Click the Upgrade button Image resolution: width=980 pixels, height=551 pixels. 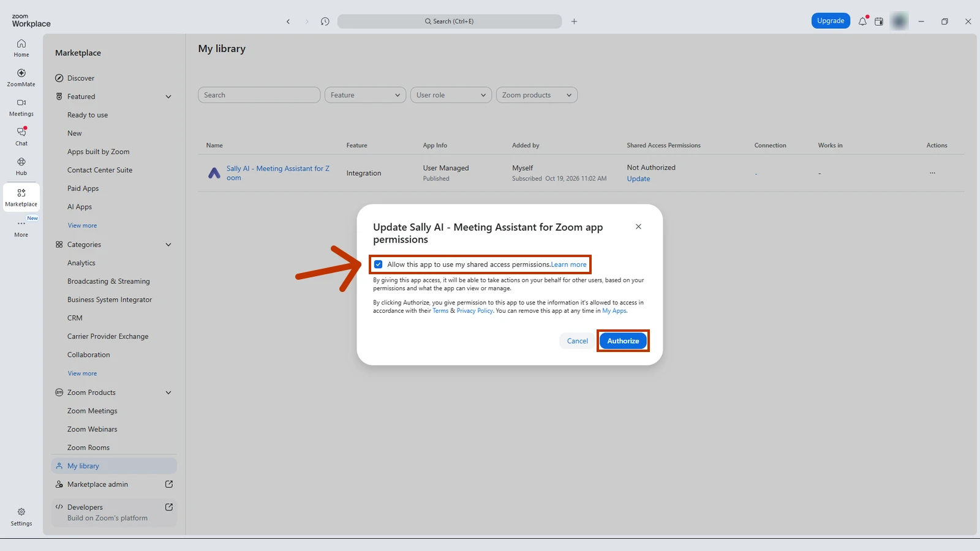[831, 21]
